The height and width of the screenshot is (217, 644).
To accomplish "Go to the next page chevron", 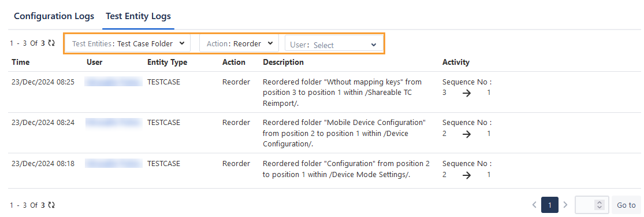I will pyautogui.click(x=565, y=205).
